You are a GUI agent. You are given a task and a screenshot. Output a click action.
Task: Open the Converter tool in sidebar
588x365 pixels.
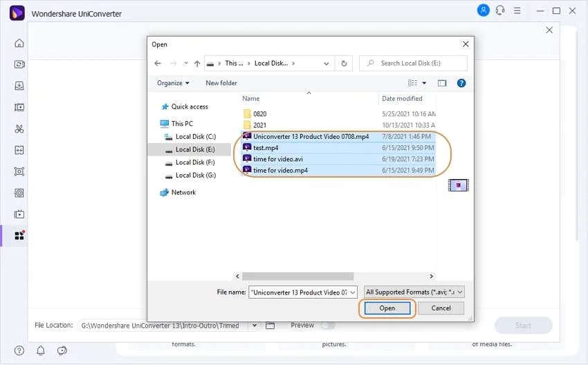click(19, 64)
